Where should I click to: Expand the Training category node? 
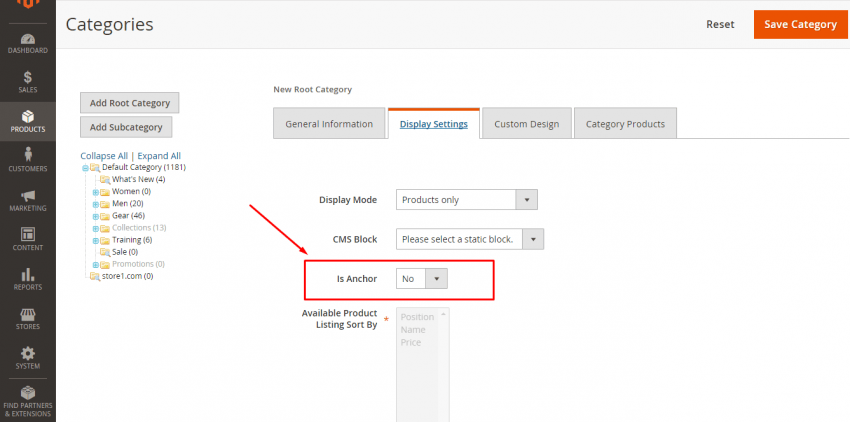95,240
